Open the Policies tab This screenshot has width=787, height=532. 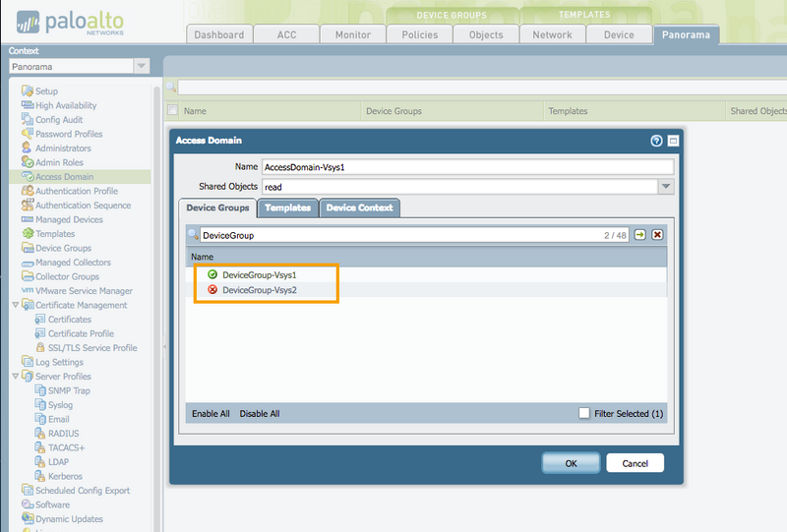coord(420,34)
